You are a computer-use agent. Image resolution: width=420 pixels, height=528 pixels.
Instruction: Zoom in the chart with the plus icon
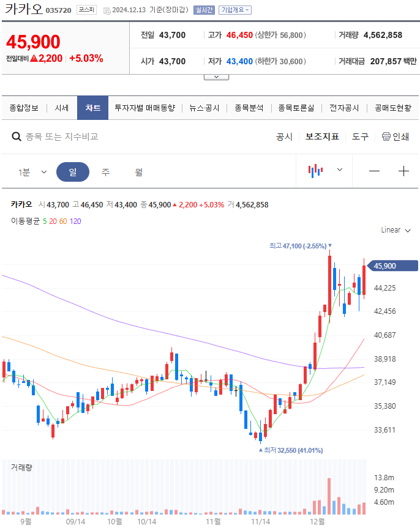point(403,171)
